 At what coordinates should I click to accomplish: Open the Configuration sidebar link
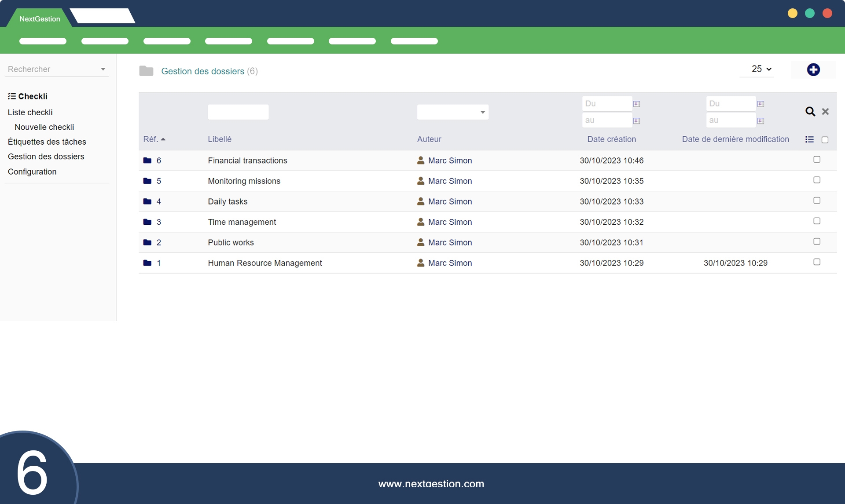pyautogui.click(x=32, y=172)
